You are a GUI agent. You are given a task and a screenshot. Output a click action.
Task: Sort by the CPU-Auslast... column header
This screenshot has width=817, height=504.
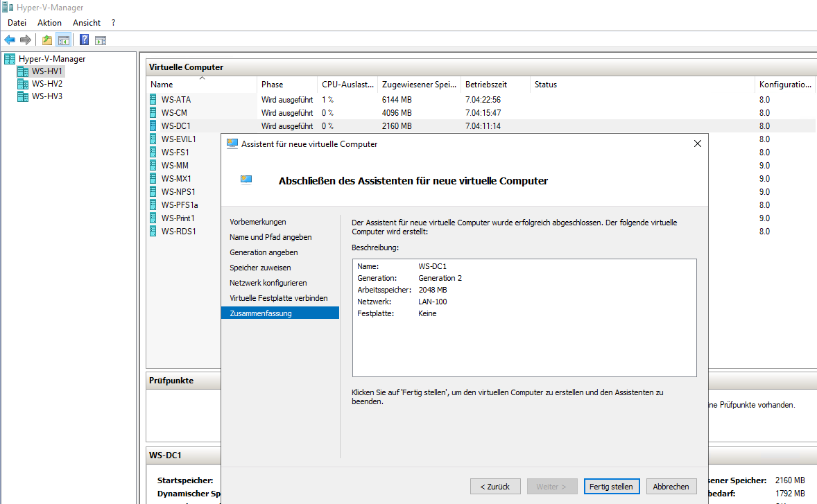tap(347, 85)
